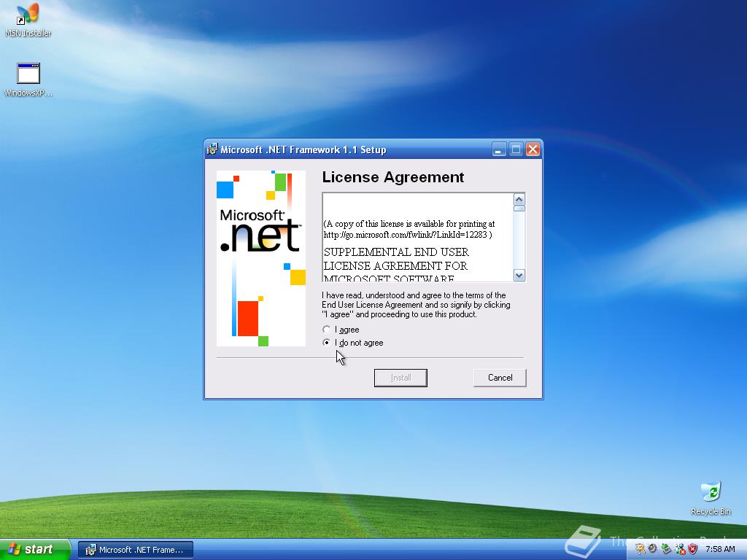Click the Found New Hardware tray icon
Screen dimensions: 747x560
pyautogui.click(x=665, y=548)
